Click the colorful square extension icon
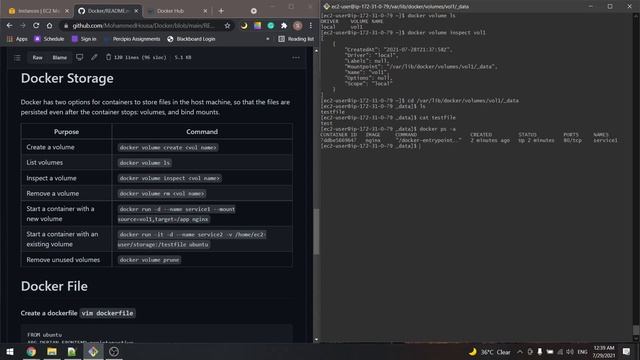The image size is (640, 360). (258, 25)
